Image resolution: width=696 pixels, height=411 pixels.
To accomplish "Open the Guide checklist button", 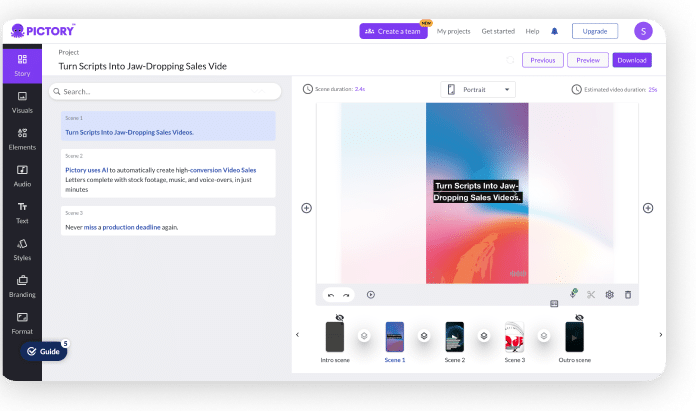I will coord(44,352).
